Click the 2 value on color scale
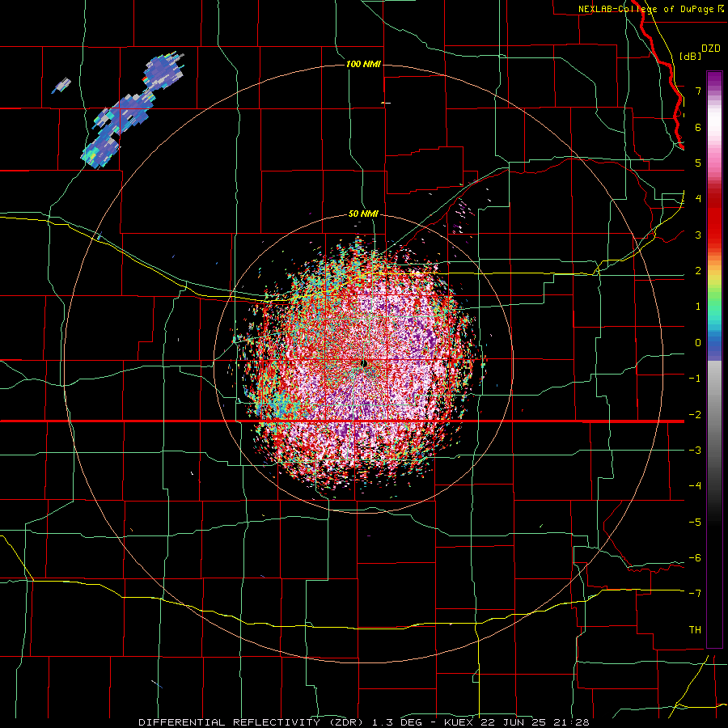Viewport: 728px width, 728px height. [x=698, y=271]
